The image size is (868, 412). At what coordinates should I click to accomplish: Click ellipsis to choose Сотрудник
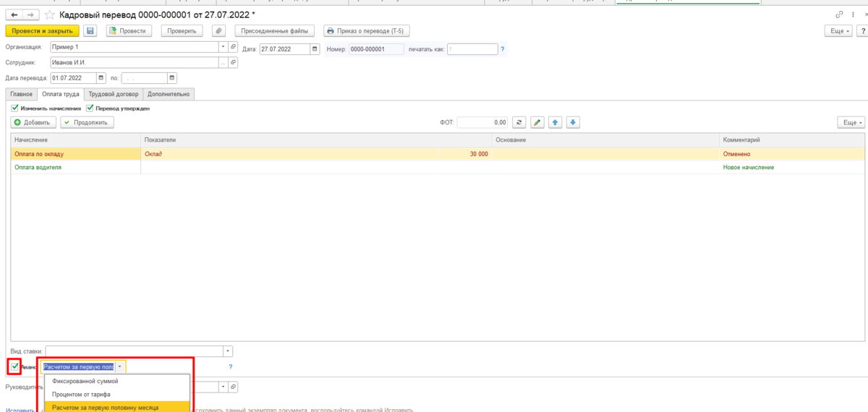(x=223, y=62)
